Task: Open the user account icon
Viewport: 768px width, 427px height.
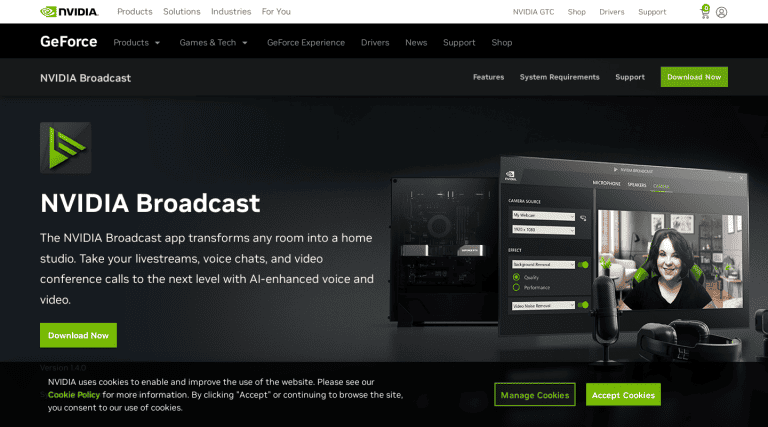Action: pyautogui.click(x=721, y=12)
